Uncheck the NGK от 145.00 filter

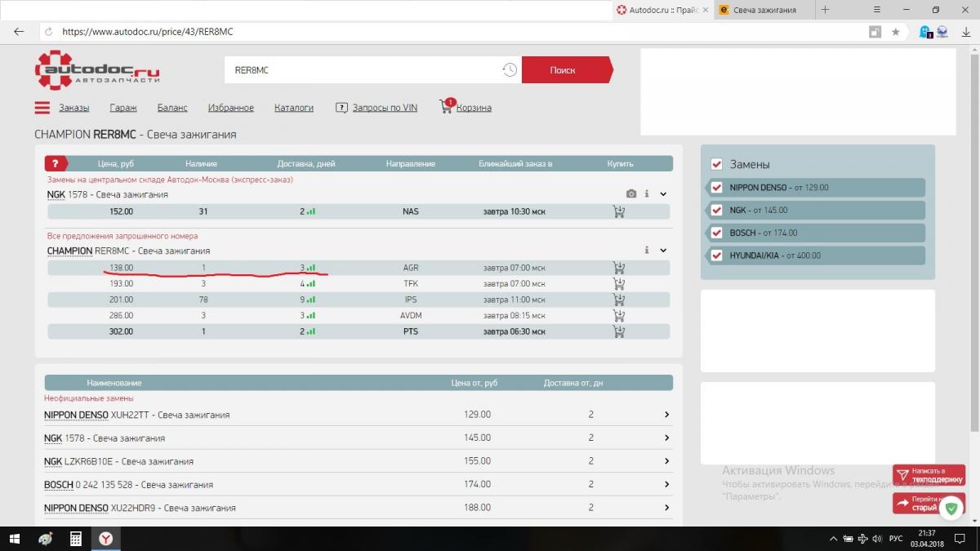(x=716, y=211)
